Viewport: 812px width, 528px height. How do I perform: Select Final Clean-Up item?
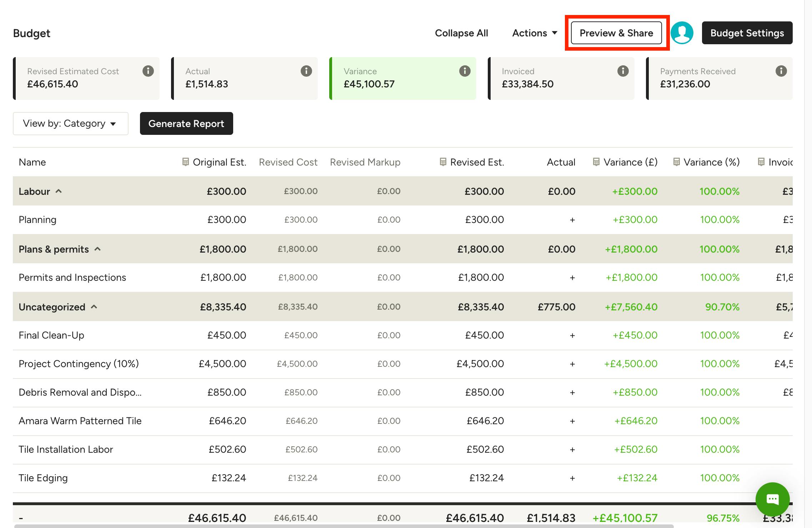[x=51, y=335]
